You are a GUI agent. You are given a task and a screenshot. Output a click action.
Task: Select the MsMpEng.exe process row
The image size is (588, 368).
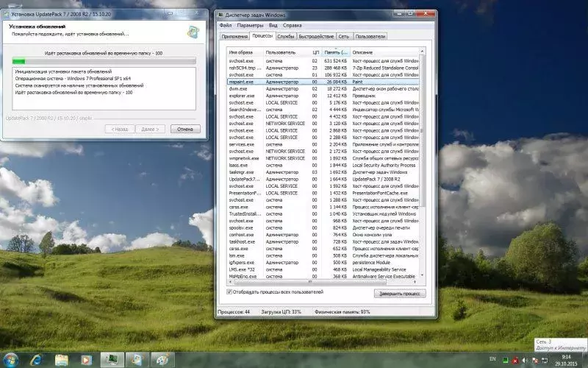(323, 277)
